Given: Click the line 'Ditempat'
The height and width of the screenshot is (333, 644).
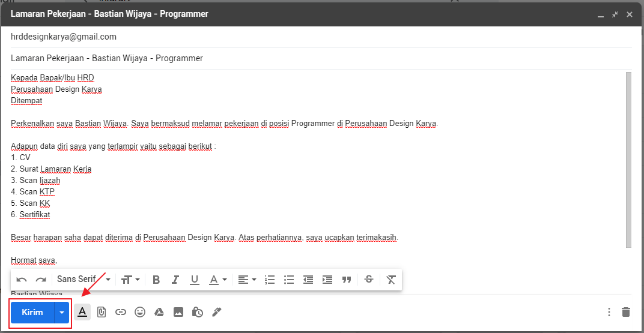Looking at the screenshot, I should pos(26,100).
